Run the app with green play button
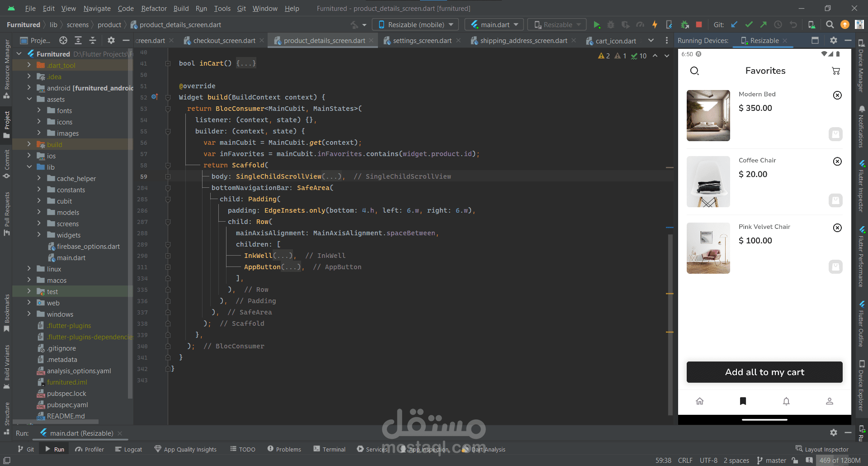The image size is (868, 466). point(597,25)
